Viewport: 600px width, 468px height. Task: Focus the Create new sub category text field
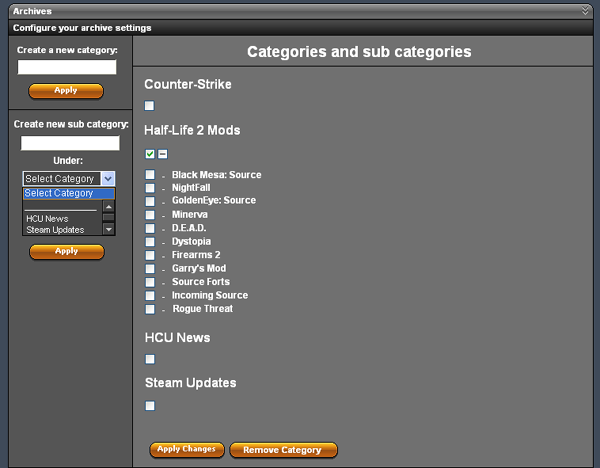click(70, 143)
